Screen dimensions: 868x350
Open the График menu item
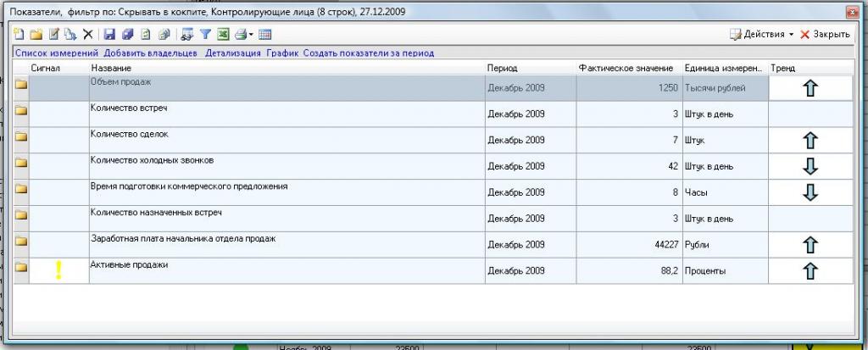coord(282,53)
